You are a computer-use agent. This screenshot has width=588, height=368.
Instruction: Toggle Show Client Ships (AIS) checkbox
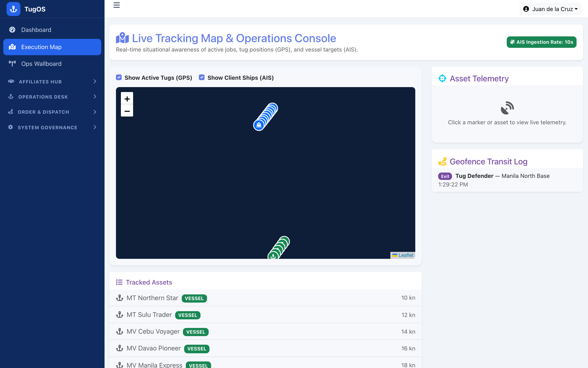[202, 77]
